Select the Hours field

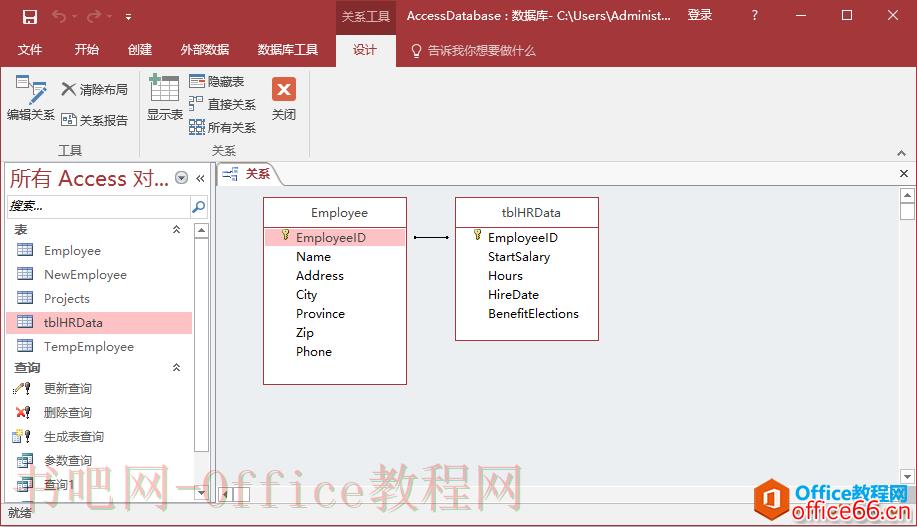pos(505,275)
